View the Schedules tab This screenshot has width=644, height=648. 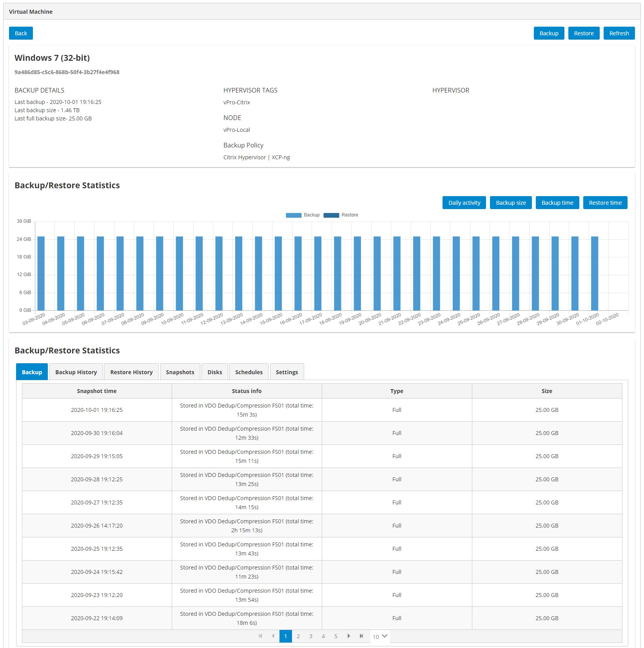(249, 372)
